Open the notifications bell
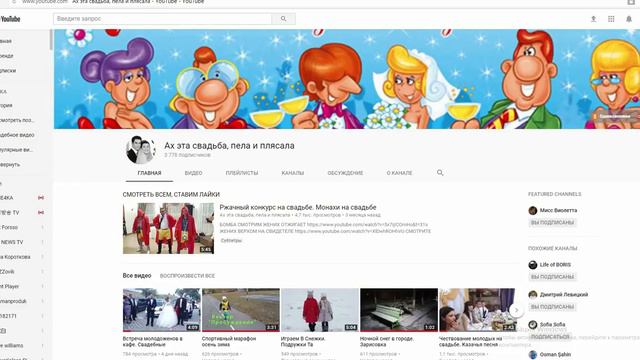Screen dimensions: 640x360 click(629, 19)
